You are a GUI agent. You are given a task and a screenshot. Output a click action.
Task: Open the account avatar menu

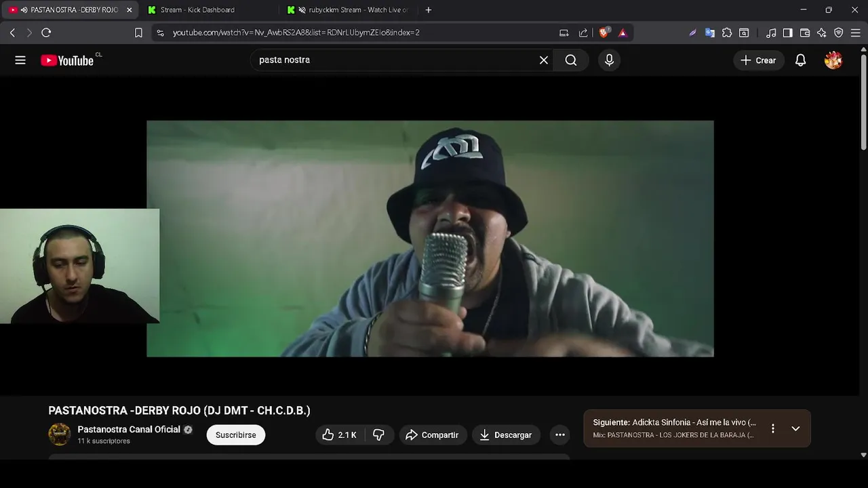click(833, 60)
